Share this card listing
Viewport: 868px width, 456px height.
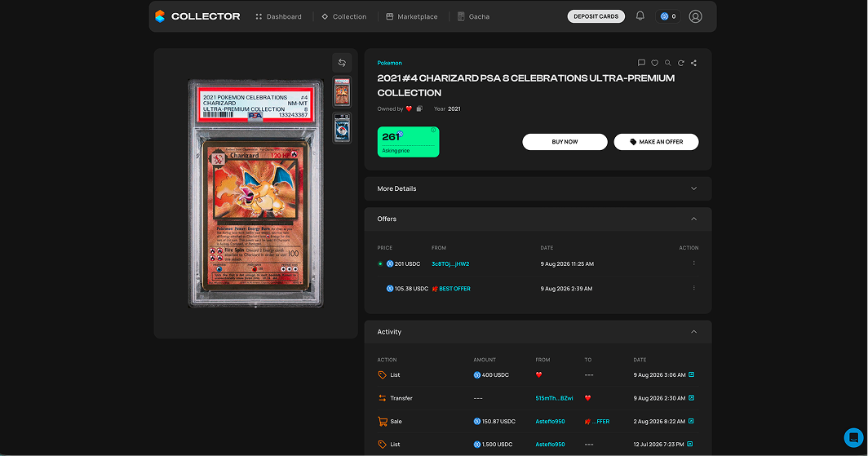click(693, 63)
